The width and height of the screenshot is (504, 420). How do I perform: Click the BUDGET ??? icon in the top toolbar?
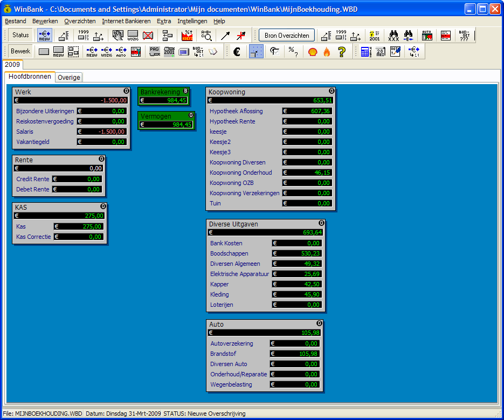[464, 35]
